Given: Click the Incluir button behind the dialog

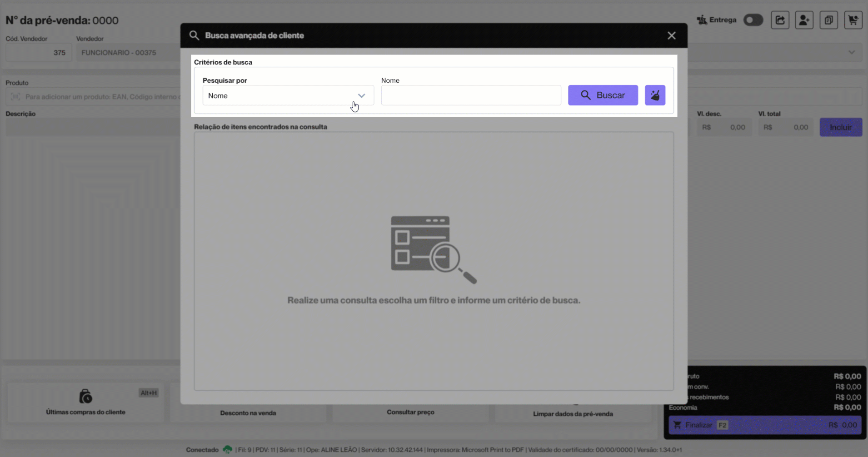Looking at the screenshot, I should click(841, 127).
